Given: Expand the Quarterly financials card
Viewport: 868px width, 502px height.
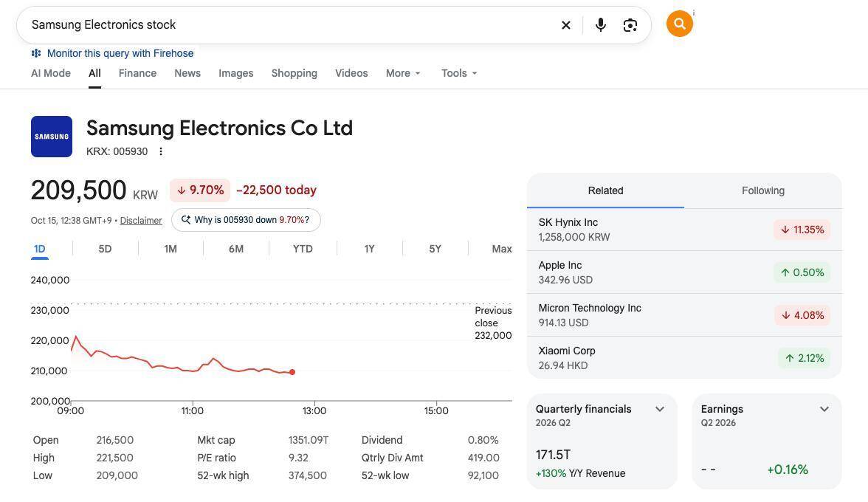Looking at the screenshot, I should point(660,409).
